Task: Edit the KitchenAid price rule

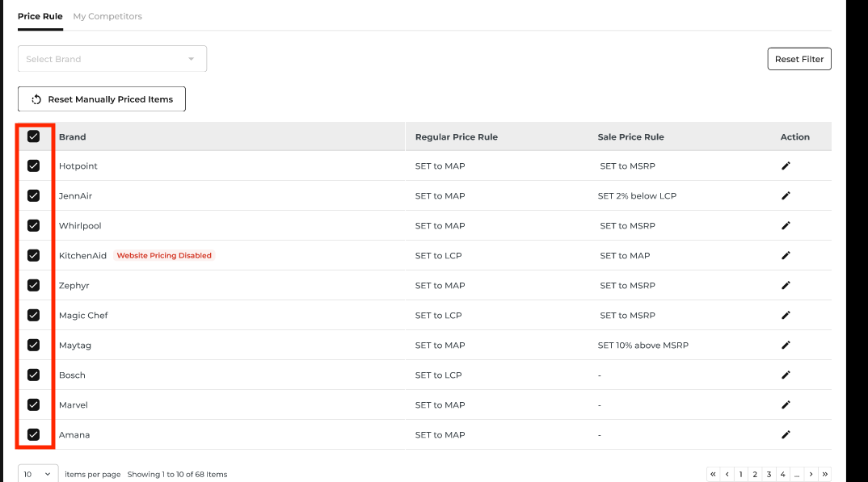Action: (786, 255)
